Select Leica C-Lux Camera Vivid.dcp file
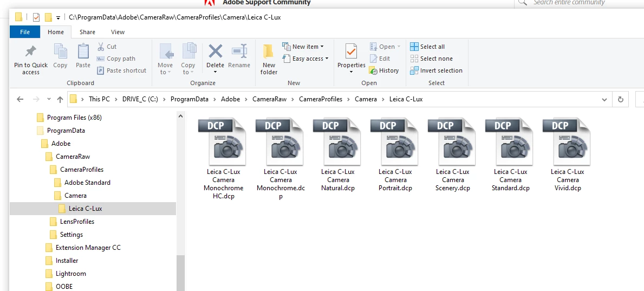This screenshot has width=644, height=291. [x=567, y=155]
